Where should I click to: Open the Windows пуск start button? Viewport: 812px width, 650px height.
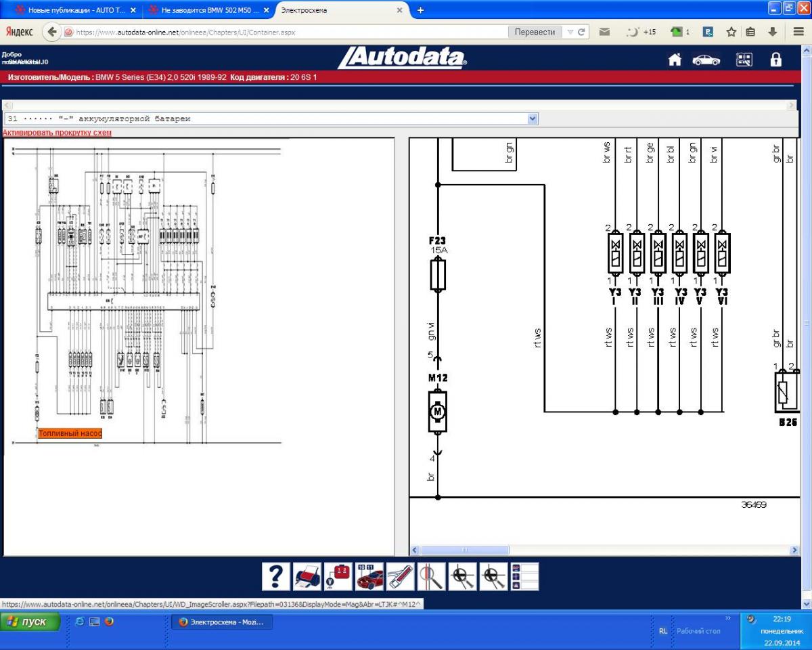pyautogui.click(x=31, y=622)
